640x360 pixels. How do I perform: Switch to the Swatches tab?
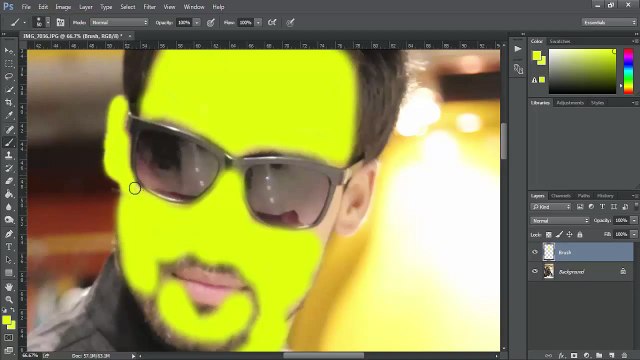(x=560, y=41)
